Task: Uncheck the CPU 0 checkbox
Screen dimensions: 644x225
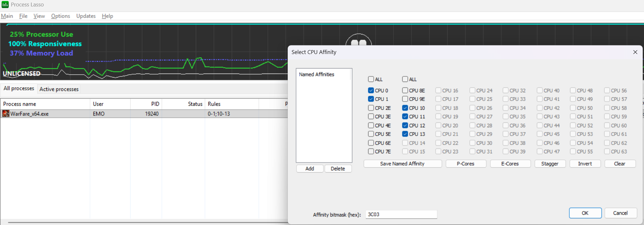Action: [x=371, y=90]
